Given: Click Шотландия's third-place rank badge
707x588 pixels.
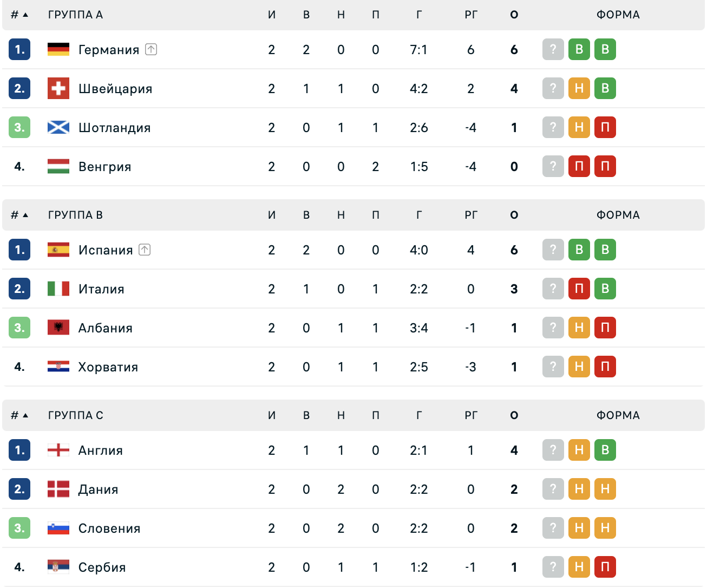Looking at the screenshot, I should (x=19, y=127).
